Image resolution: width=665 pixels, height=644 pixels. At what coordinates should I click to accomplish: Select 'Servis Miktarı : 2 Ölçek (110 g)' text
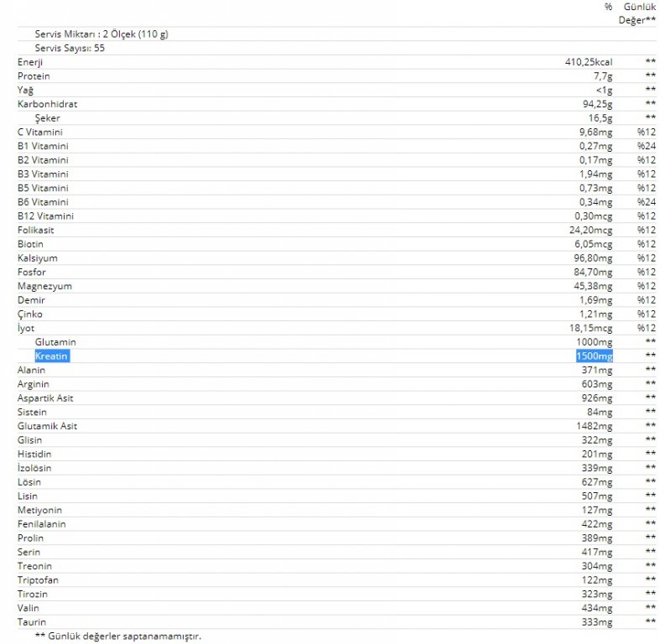tap(101, 34)
